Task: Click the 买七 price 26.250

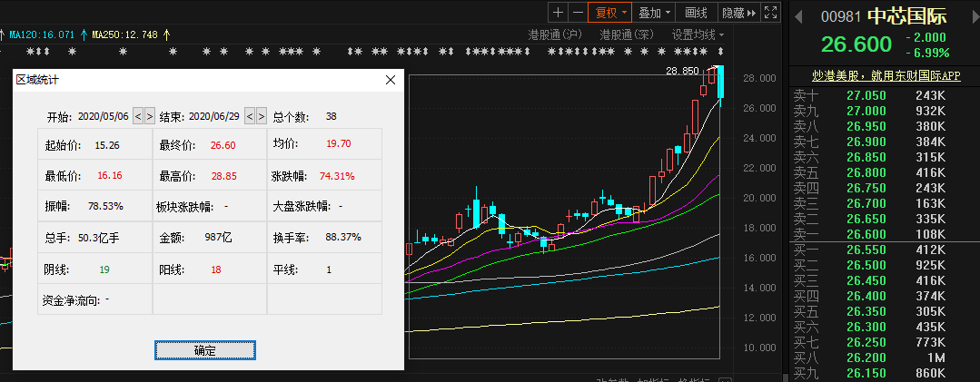Action: (866, 342)
